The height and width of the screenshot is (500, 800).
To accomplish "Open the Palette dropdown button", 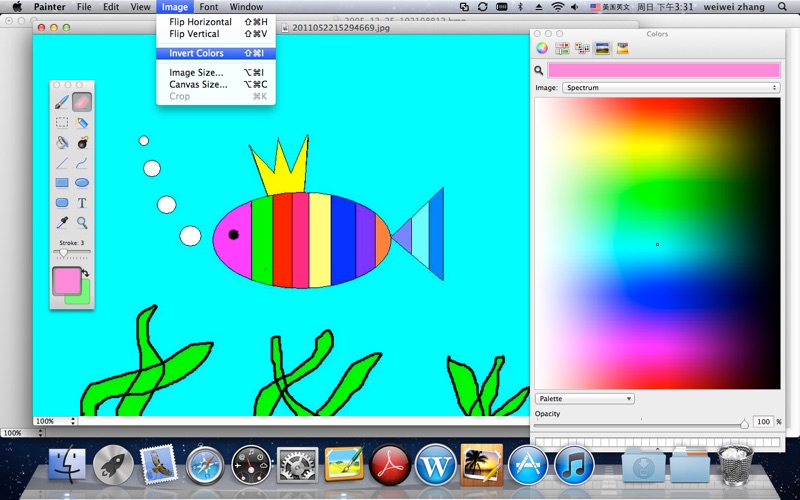I will pos(585,398).
